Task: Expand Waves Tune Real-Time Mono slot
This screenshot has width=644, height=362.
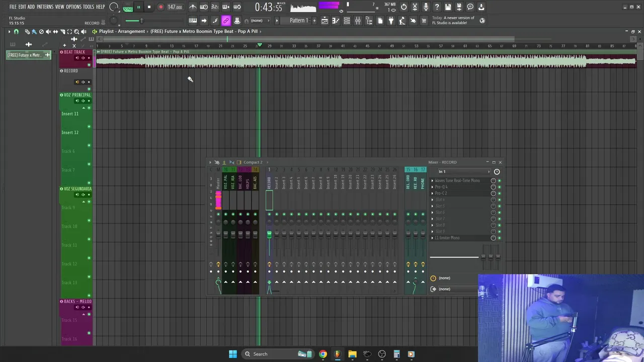Action: click(x=432, y=180)
